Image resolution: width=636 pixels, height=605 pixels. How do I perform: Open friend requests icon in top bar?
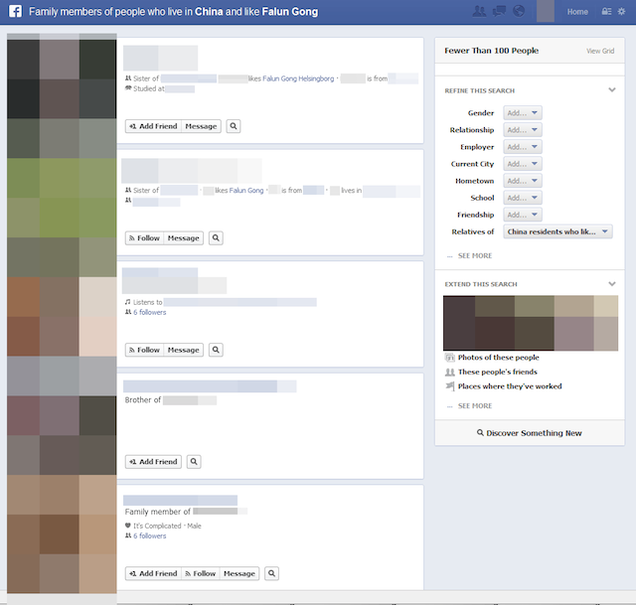click(x=479, y=11)
